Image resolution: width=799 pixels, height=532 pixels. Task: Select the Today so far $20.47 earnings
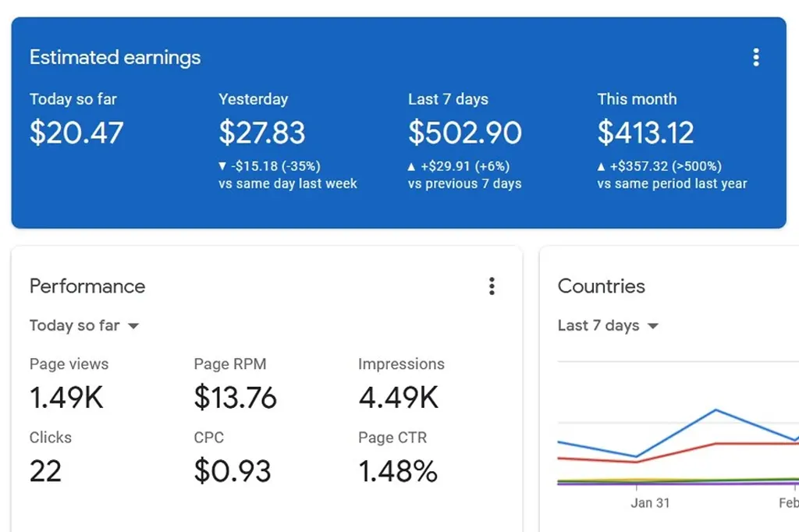click(x=76, y=133)
